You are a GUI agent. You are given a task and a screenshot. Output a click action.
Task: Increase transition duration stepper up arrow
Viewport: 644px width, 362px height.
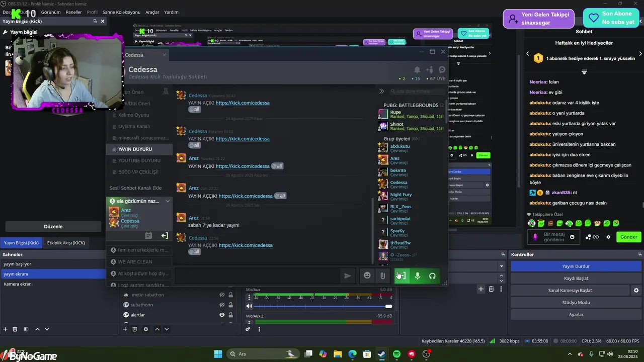pos(501,275)
